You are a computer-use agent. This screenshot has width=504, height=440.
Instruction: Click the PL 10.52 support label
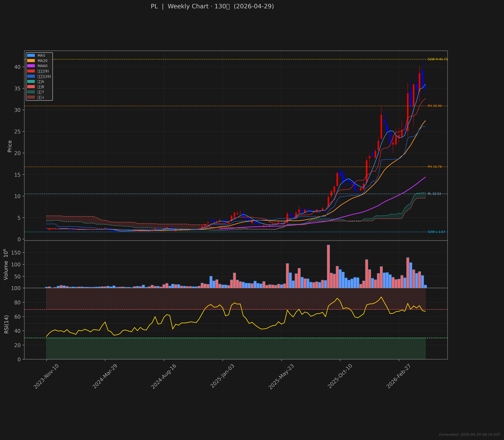pos(434,194)
